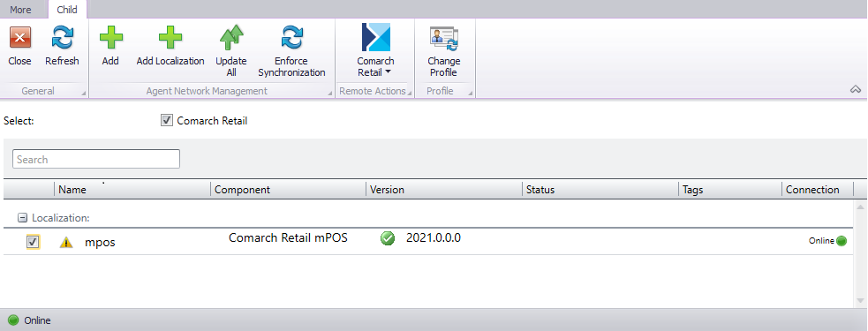Switch to the More tab
The width and height of the screenshot is (868, 331).
[20, 10]
